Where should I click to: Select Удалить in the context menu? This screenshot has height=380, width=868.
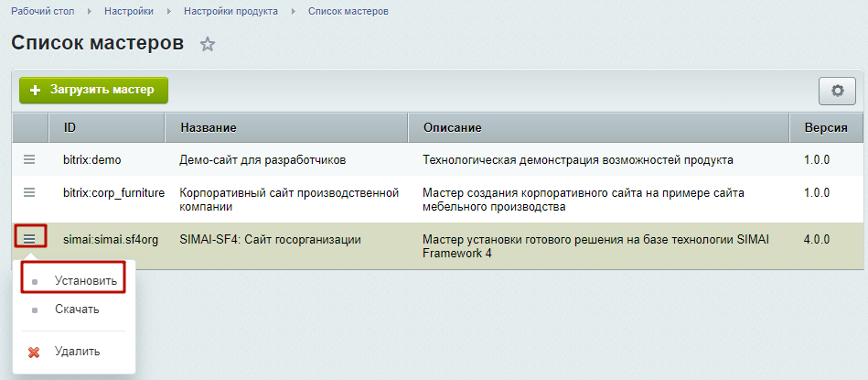pos(77,352)
